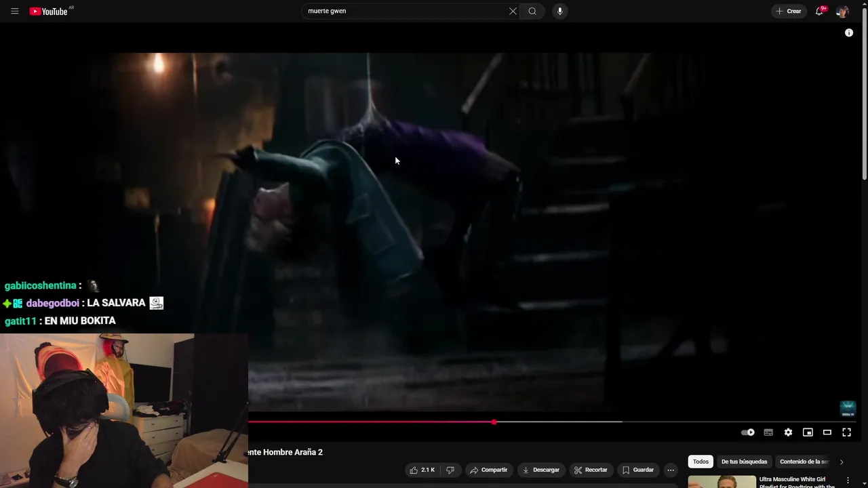Click the magnifier search button
Screen dimensions: 868x488
point(532,11)
